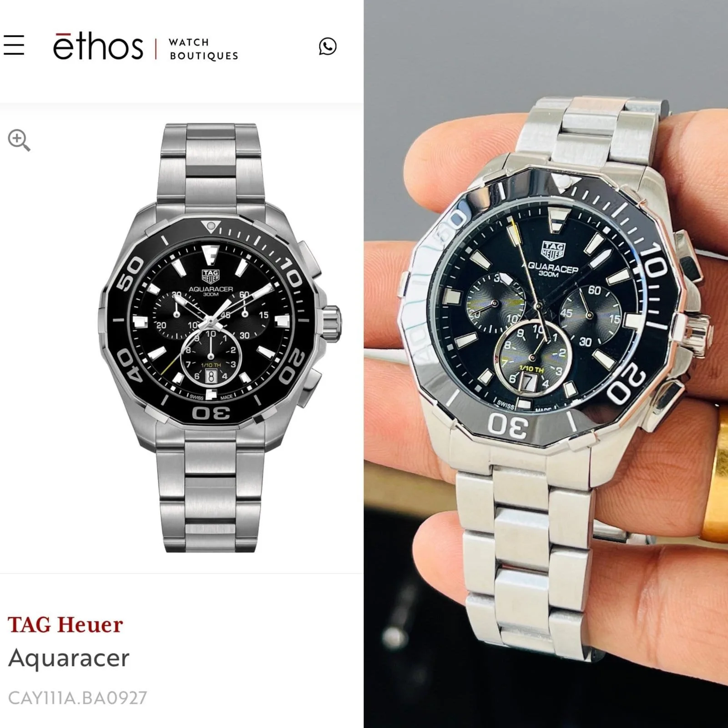Select the Aquaracer collection name
The image size is (728, 728).
69,659
